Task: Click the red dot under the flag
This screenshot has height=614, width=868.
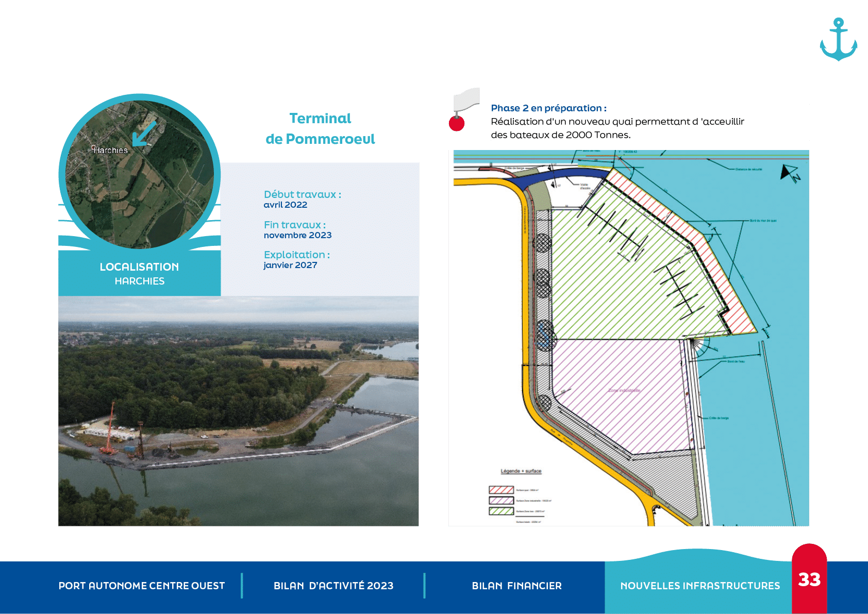Action: 457,124
